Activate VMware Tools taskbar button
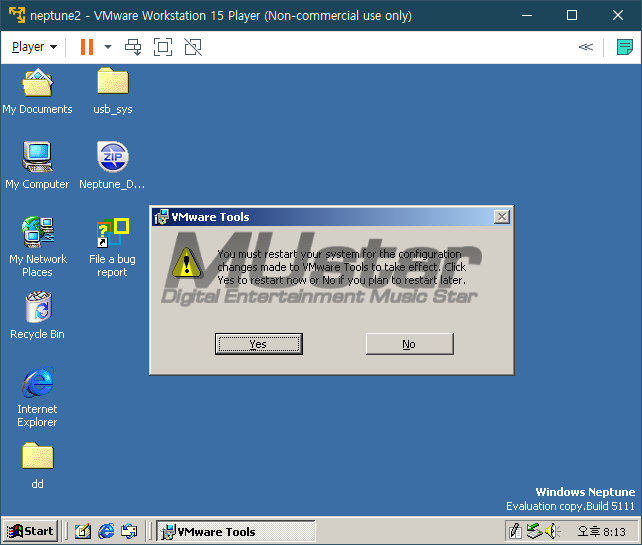The width and height of the screenshot is (642, 545). pyautogui.click(x=236, y=531)
